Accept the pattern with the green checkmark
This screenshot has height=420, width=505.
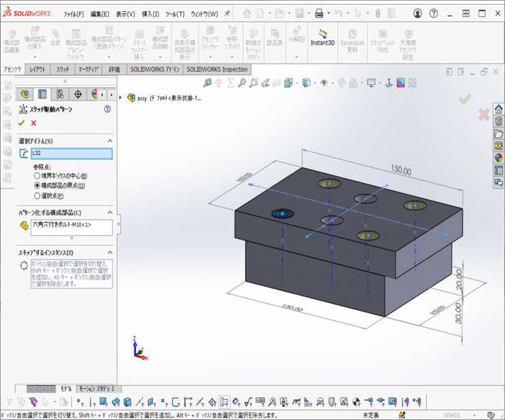21,123
